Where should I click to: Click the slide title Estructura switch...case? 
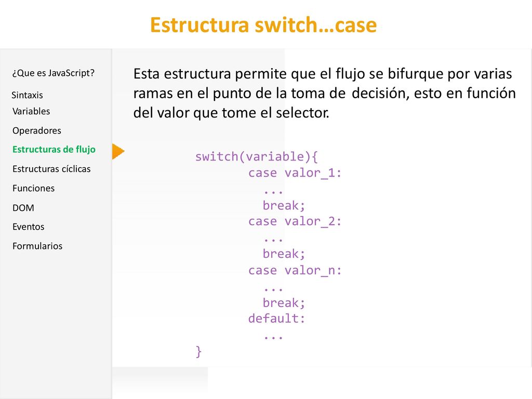[263, 25]
